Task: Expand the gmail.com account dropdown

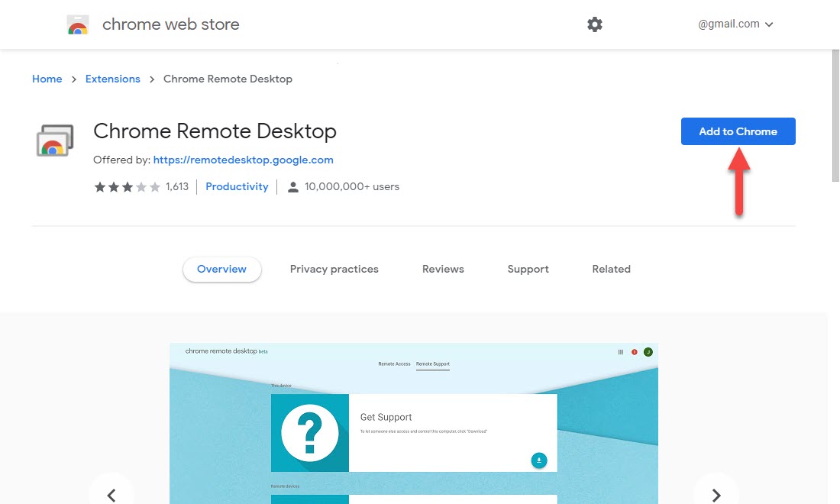Action: point(735,24)
